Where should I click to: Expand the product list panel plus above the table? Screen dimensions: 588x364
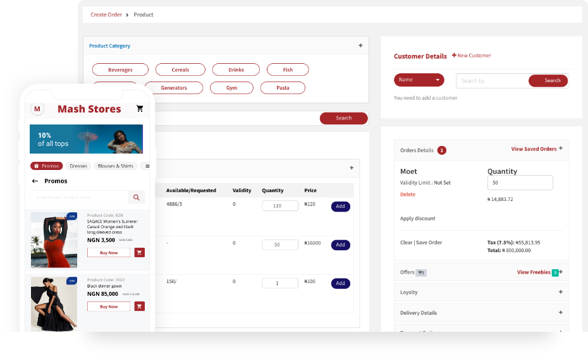pyautogui.click(x=352, y=168)
